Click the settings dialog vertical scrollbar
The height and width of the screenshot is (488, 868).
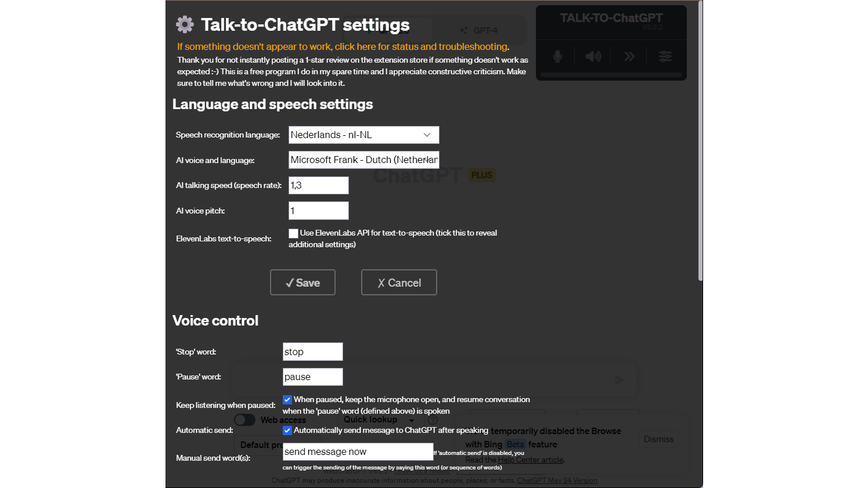pos(700,142)
